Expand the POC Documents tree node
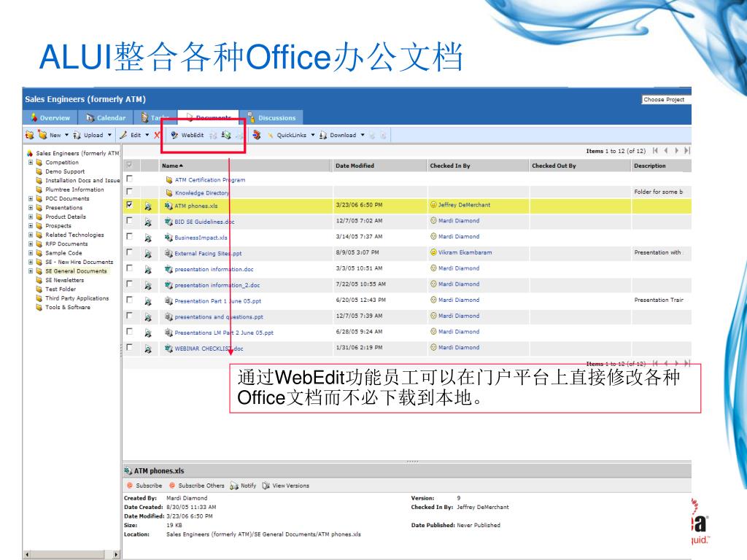This screenshot has width=747, height=560. coord(31,198)
